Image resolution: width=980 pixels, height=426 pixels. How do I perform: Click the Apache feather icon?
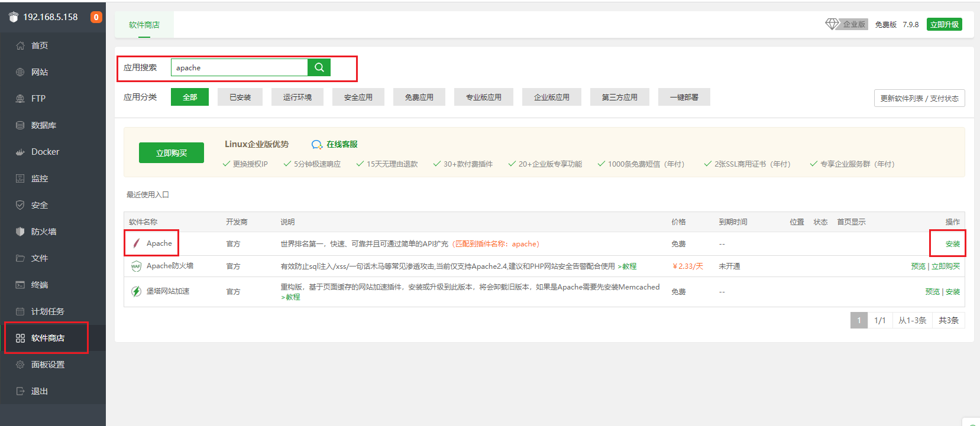coord(137,243)
